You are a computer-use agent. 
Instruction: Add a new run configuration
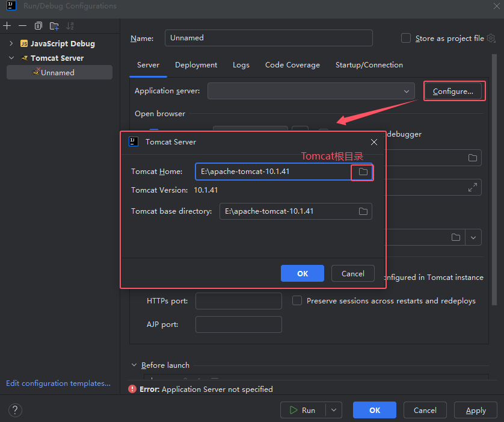point(7,26)
